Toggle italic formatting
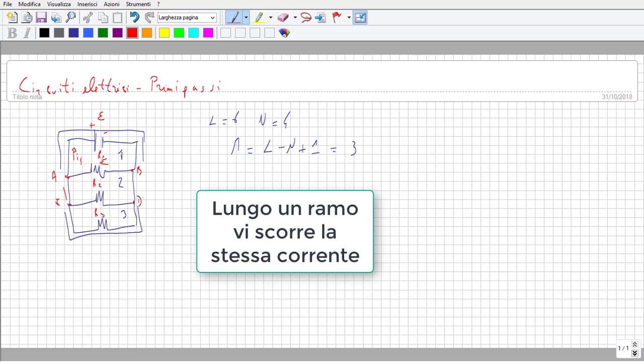 pyautogui.click(x=27, y=33)
